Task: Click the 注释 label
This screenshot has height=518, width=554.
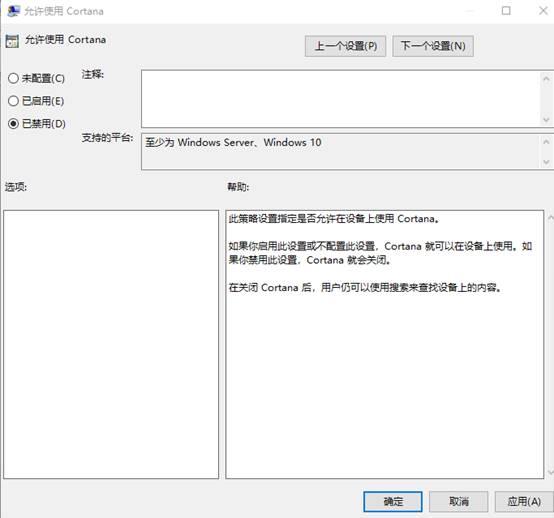Action: pos(93,74)
